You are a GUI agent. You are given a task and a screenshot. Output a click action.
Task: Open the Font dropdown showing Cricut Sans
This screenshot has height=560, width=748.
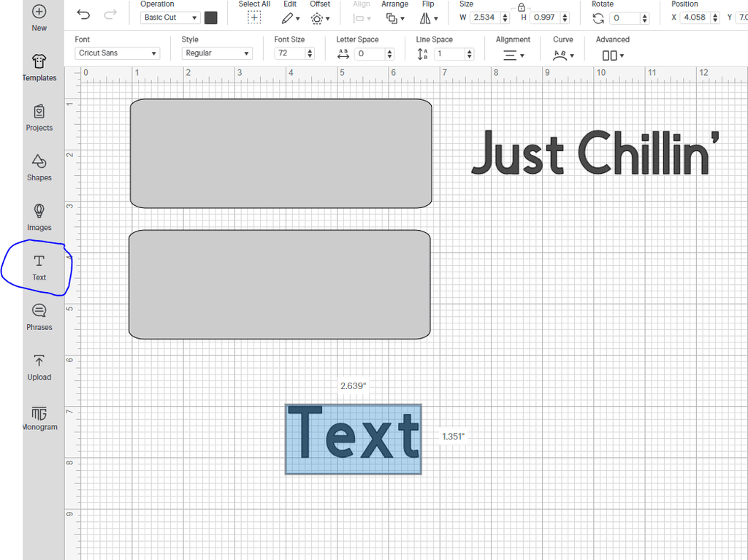click(x=117, y=53)
